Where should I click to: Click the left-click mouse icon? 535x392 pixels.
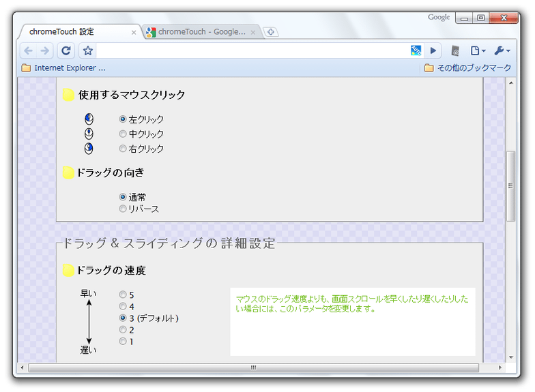89,119
